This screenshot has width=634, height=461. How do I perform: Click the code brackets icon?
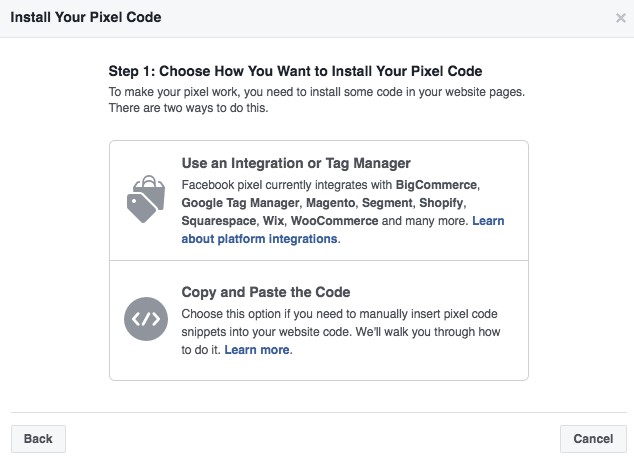tap(144, 320)
